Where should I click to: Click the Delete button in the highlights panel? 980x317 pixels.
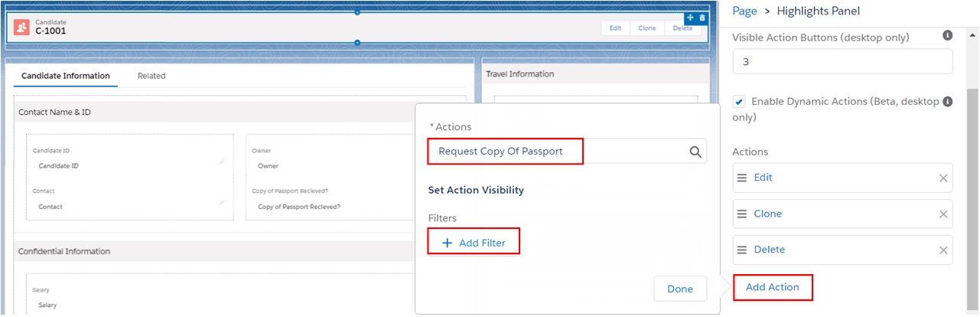(x=682, y=28)
